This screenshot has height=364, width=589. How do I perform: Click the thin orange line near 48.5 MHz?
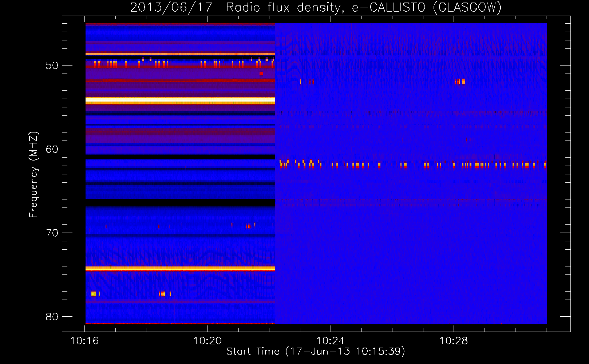[x=180, y=54]
